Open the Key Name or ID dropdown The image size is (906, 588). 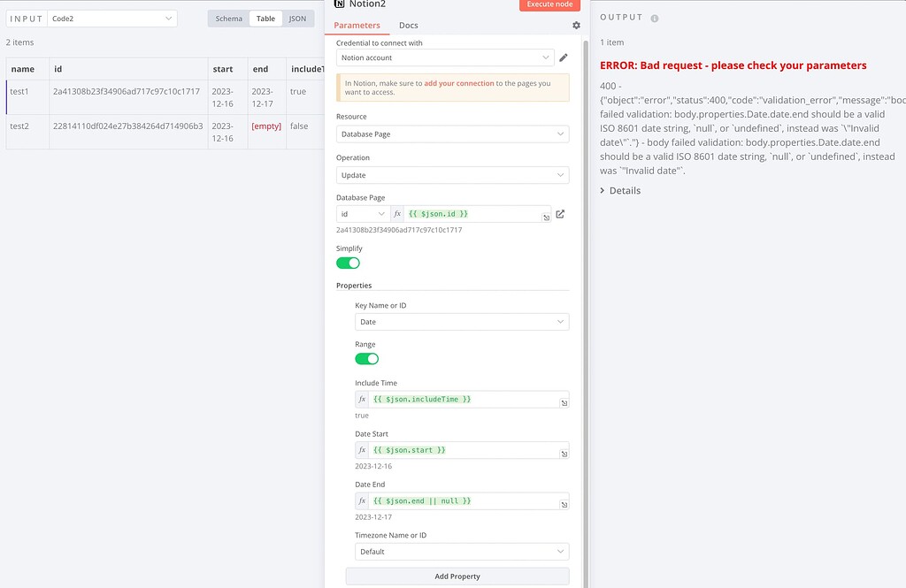point(462,321)
